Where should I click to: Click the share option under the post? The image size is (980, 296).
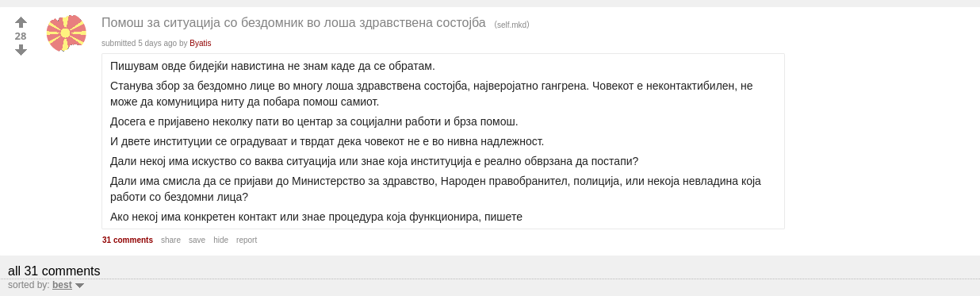coord(170,240)
